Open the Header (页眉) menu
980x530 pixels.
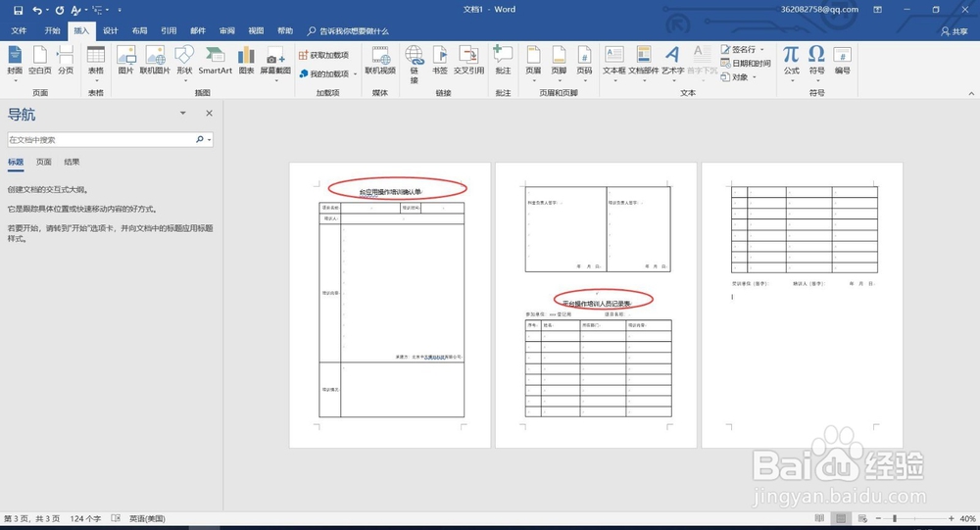533,64
